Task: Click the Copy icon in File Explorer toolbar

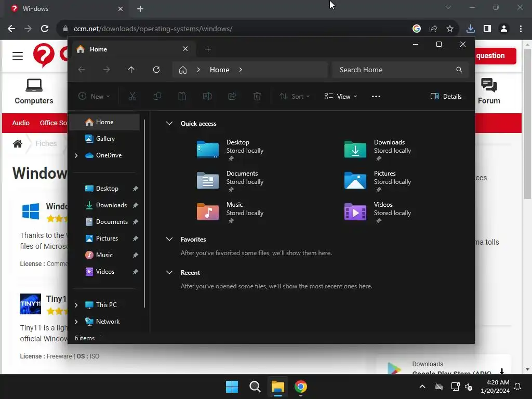Action: click(157, 96)
